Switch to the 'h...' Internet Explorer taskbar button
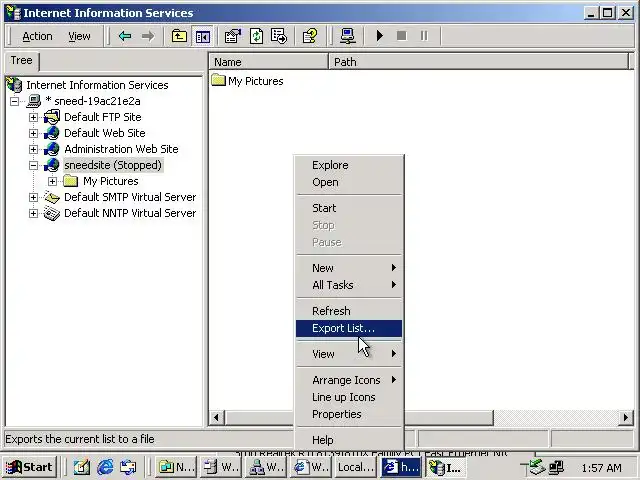The height and width of the screenshot is (480, 640). [401, 467]
